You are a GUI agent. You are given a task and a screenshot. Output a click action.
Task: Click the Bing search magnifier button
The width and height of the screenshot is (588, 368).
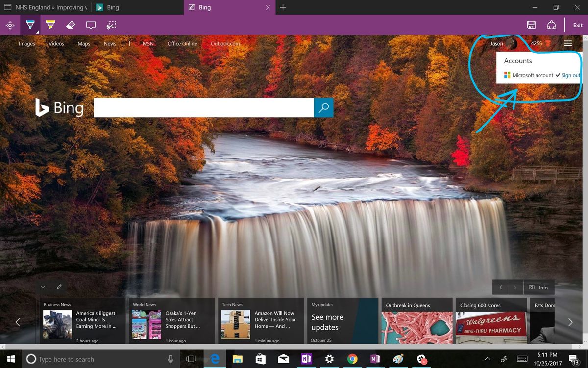coord(323,107)
